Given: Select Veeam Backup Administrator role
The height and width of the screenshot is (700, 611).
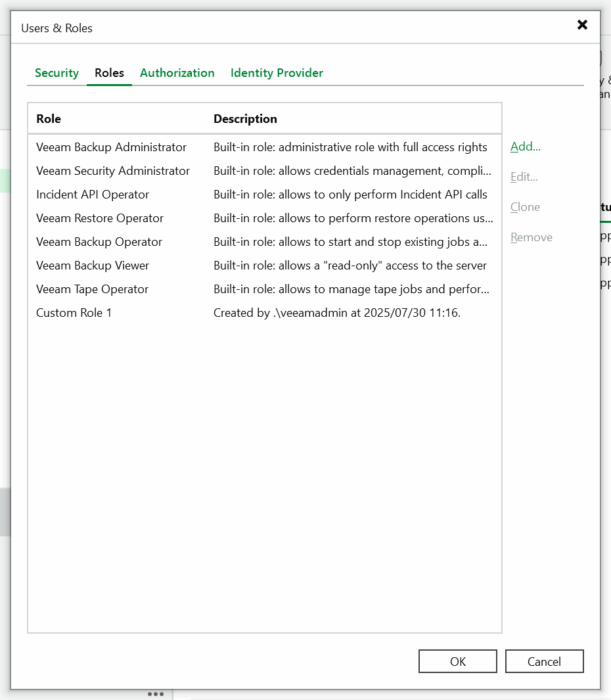Looking at the screenshot, I should point(265,147).
